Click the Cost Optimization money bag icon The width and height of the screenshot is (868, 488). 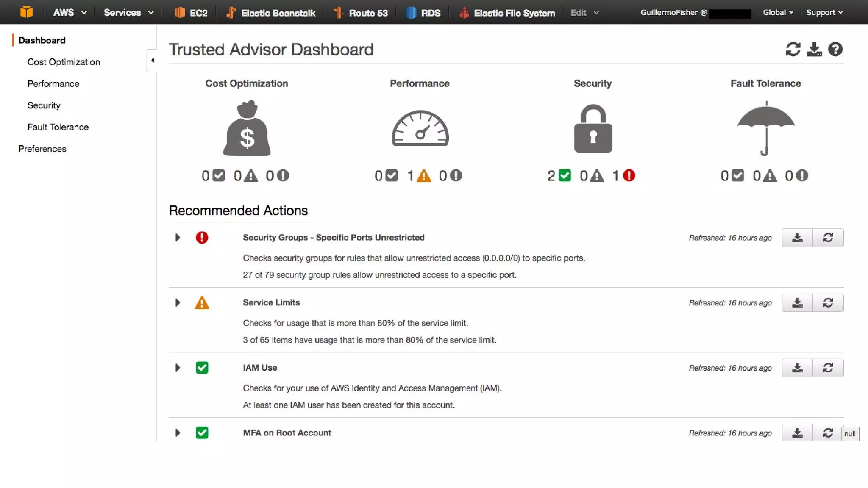(247, 129)
